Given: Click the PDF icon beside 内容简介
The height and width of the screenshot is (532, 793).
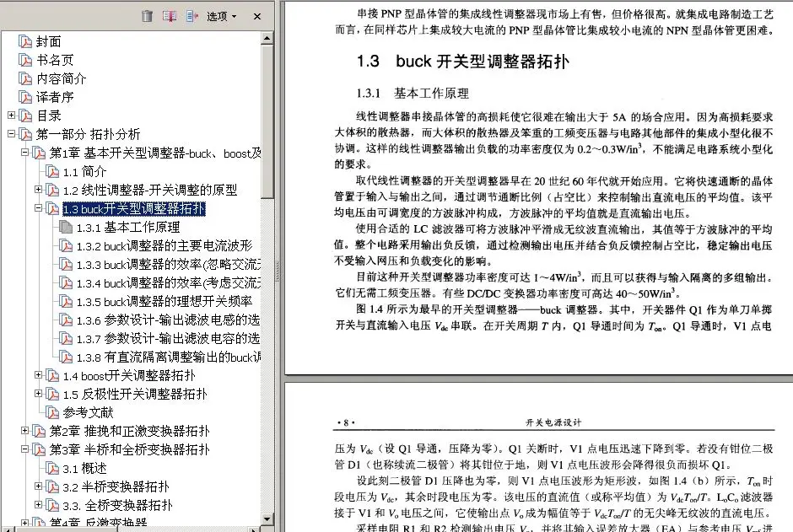Looking at the screenshot, I should (25, 78).
